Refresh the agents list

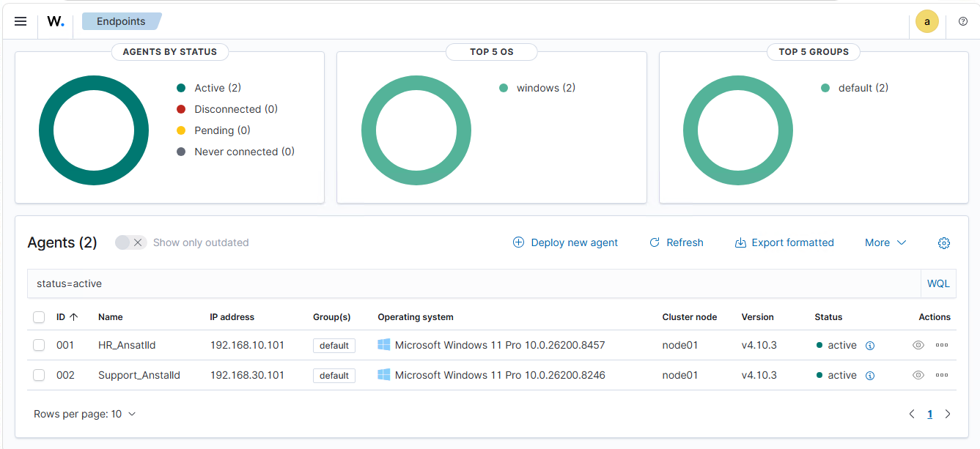click(x=676, y=242)
